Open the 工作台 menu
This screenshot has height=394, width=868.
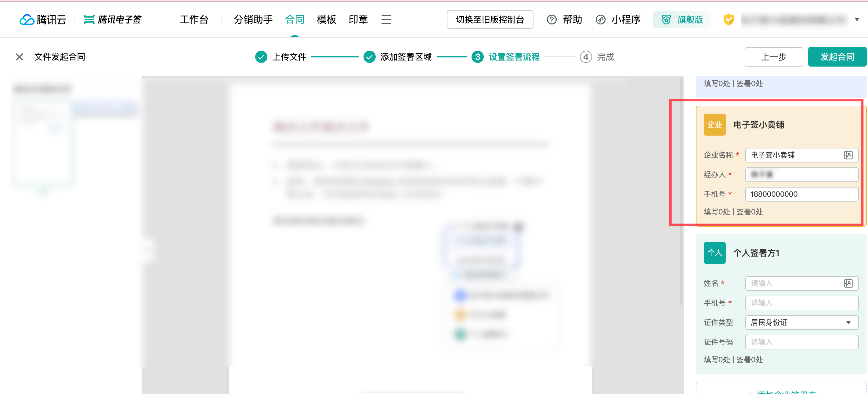194,20
